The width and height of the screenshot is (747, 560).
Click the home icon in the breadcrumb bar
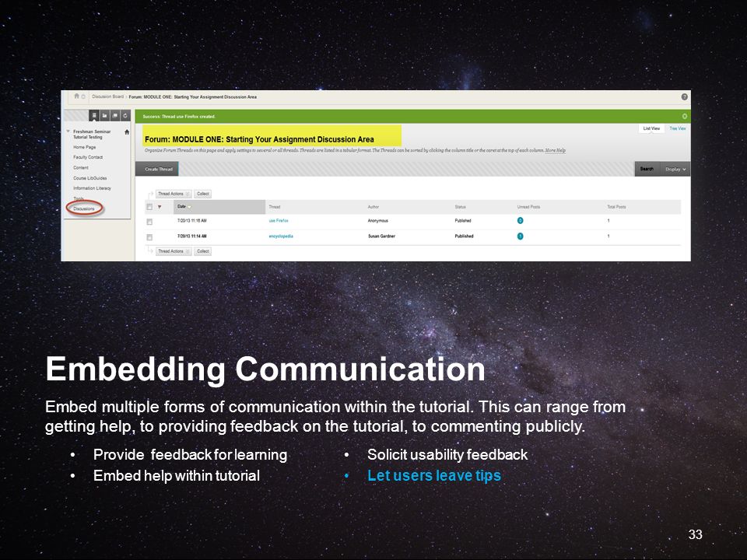[x=76, y=96]
